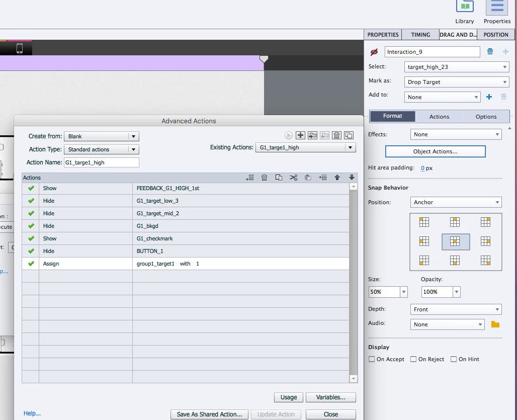Click the mobile device preview icon
The width and height of the screenshot is (517, 420).
pos(20,48)
